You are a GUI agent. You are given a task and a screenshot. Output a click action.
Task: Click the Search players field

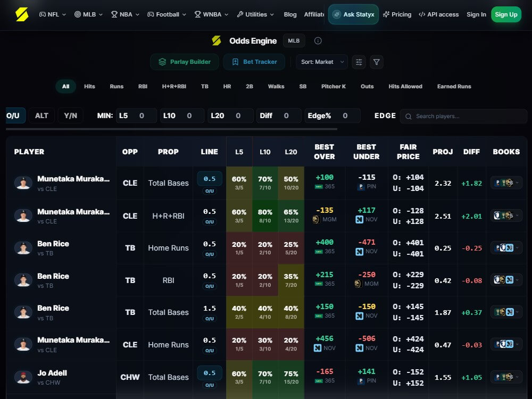[463, 117]
